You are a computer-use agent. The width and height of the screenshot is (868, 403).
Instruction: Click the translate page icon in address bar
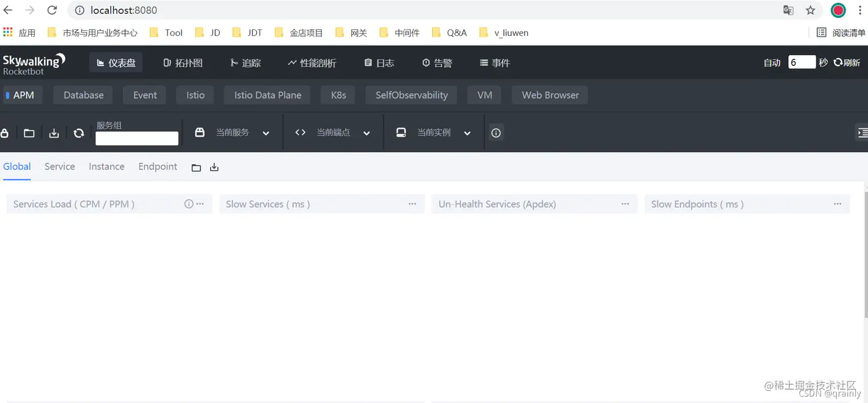[789, 10]
